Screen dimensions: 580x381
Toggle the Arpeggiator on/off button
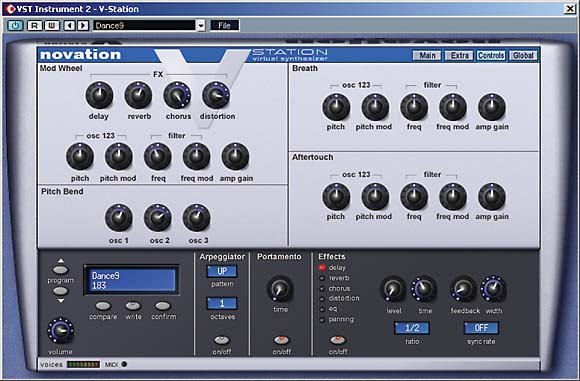coord(222,340)
